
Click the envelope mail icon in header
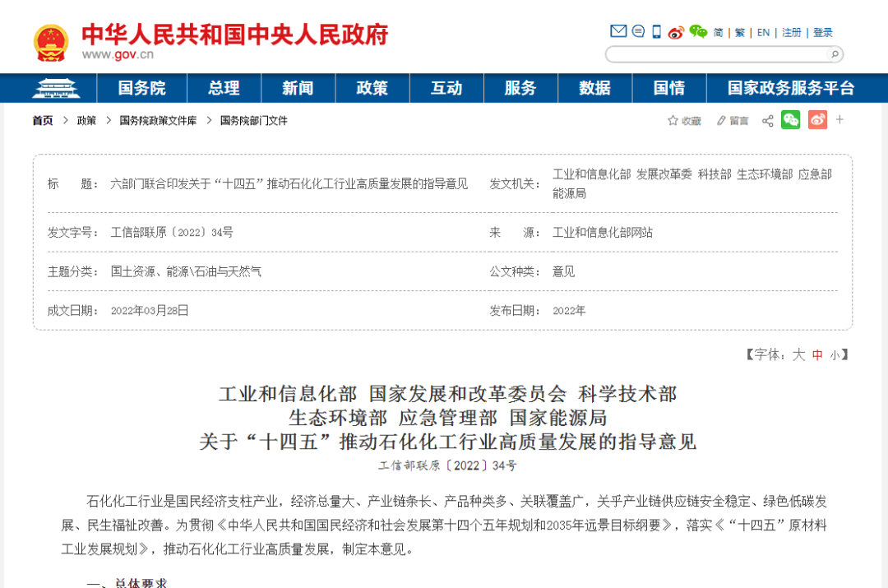pos(618,30)
